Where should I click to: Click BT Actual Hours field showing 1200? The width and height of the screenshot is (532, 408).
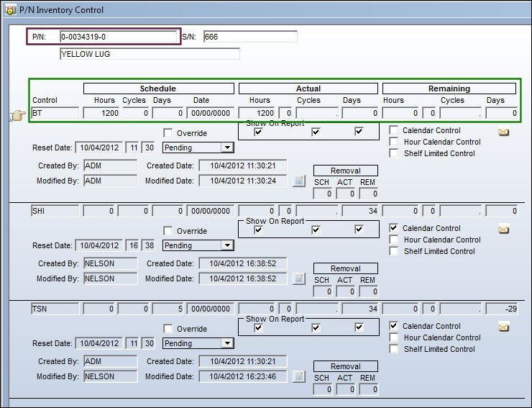pos(257,113)
